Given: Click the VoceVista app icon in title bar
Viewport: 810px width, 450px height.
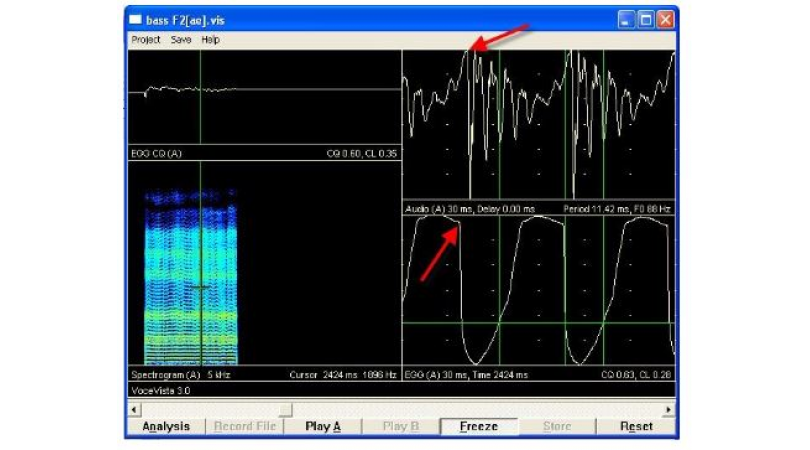Looking at the screenshot, I should click(x=135, y=18).
